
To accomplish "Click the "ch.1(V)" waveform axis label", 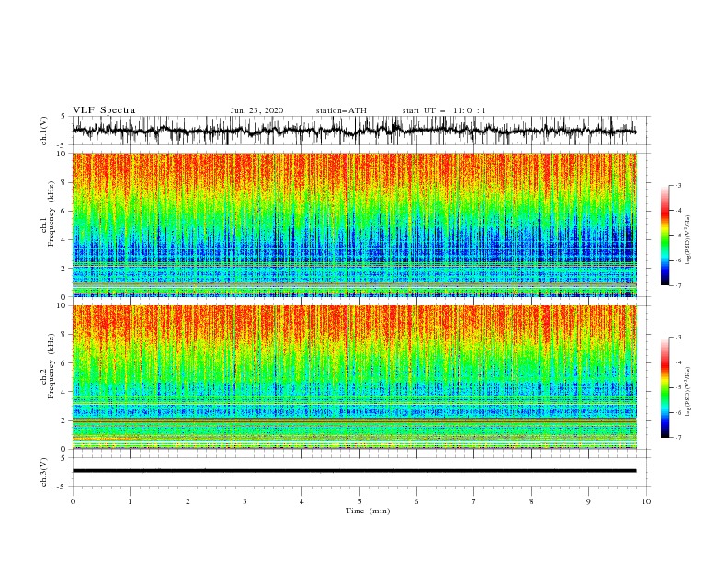I will pyautogui.click(x=44, y=131).
